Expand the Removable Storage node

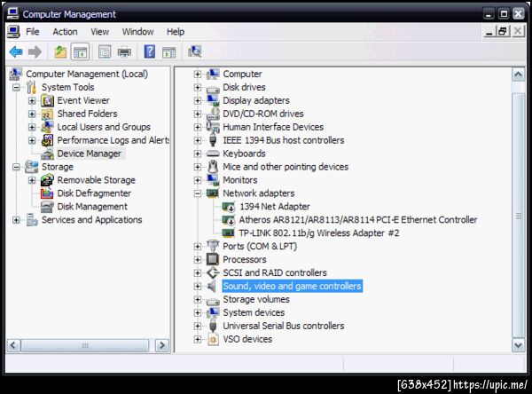(32, 180)
